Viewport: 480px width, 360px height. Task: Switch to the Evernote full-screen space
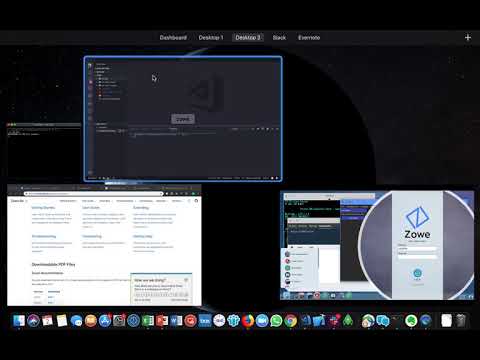[x=309, y=37]
